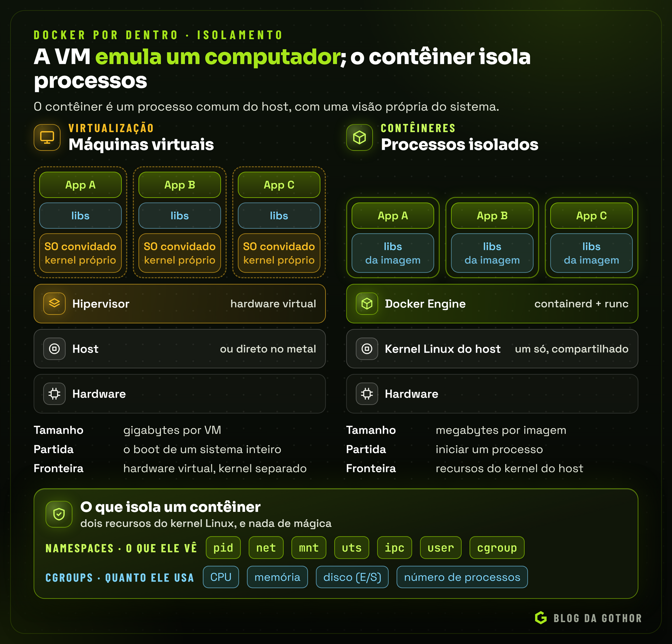Select the ipc namespace chip

(x=395, y=548)
